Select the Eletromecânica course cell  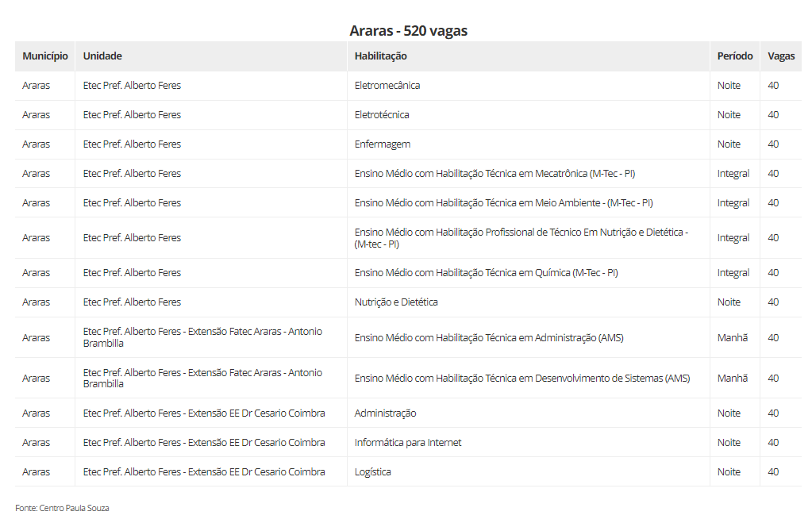pos(387,86)
